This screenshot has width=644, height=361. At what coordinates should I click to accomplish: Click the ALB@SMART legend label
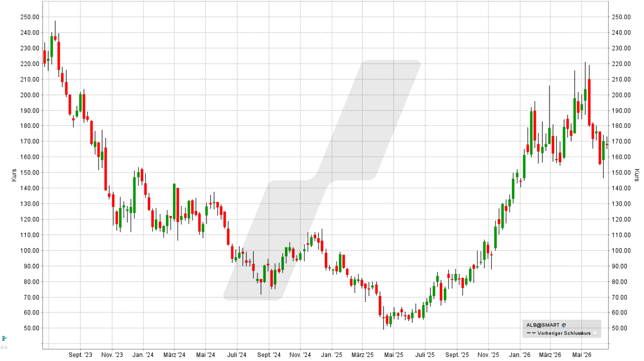tap(542, 325)
